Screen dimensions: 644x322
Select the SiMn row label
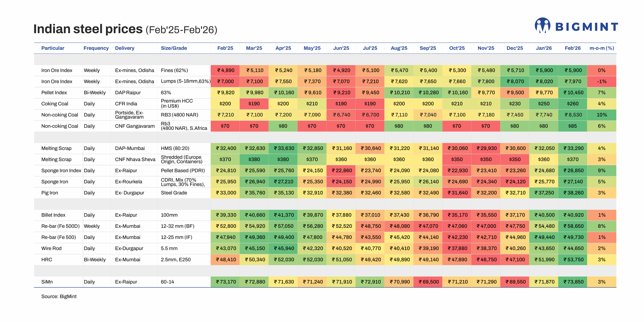(x=47, y=282)
